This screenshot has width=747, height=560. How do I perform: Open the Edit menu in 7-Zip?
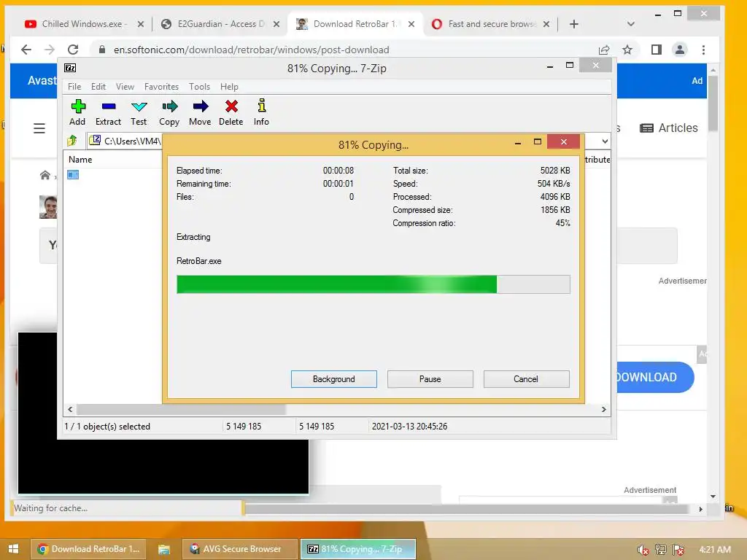pos(98,87)
